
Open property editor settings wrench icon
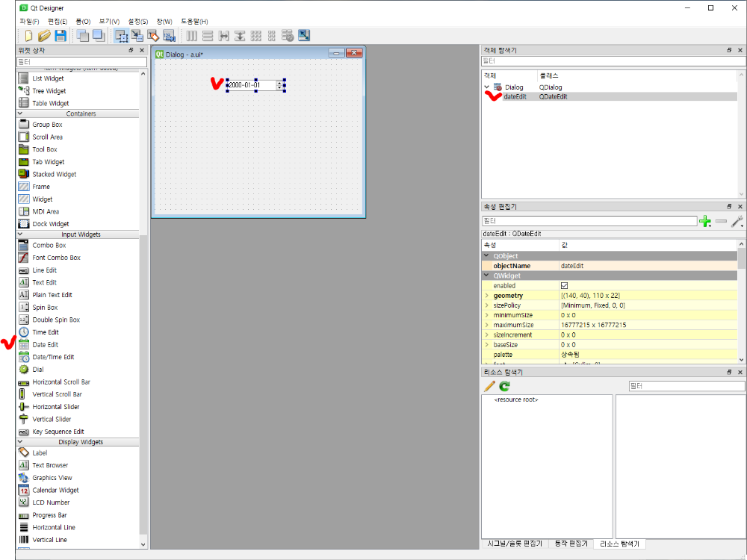coord(737,222)
